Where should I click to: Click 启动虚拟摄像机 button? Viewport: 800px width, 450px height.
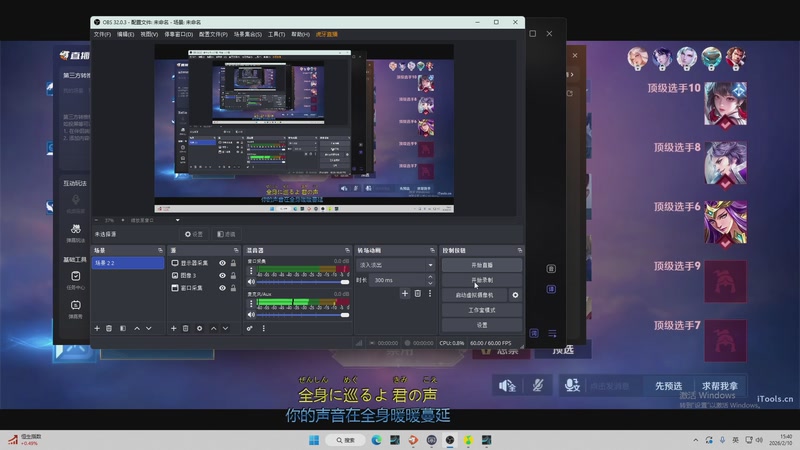(x=474, y=295)
